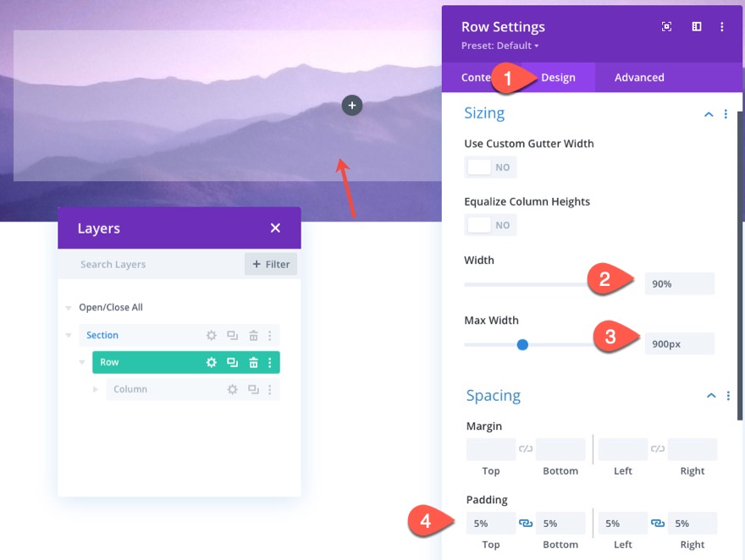The width and height of the screenshot is (745, 560).
Task: Click the Width value field 90%
Action: click(x=680, y=283)
